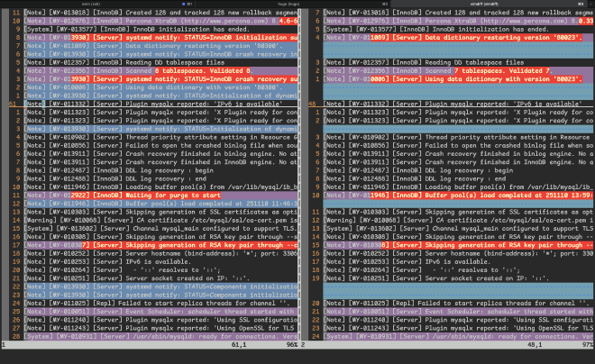Select the vimdiff terminal tab
The height and width of the screenshot is (364, 595).
pos(487,4)
